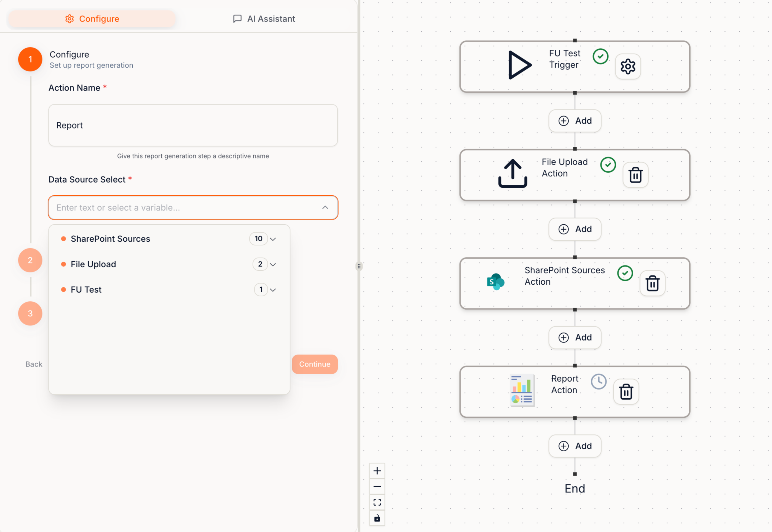Click the Back link

(33, 364)
